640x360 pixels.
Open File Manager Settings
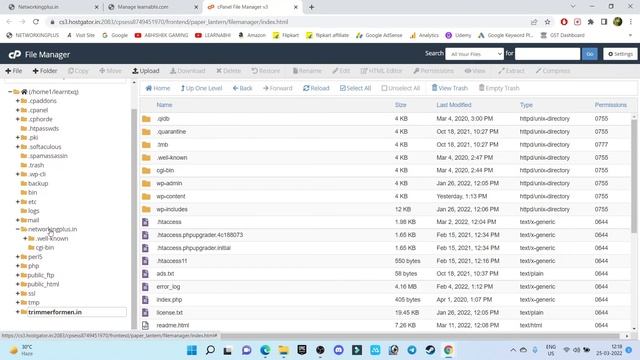tap(620, 54)
